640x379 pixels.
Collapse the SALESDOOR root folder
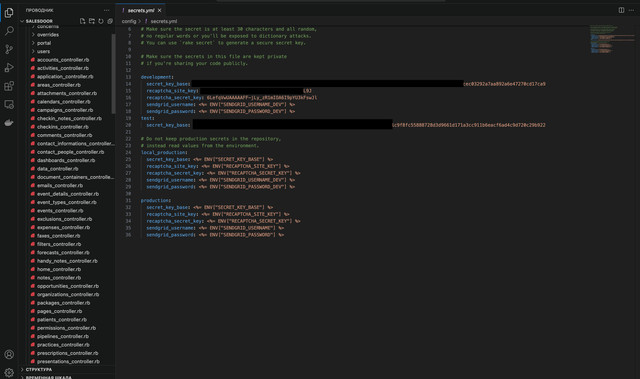[x=39, y=21]
